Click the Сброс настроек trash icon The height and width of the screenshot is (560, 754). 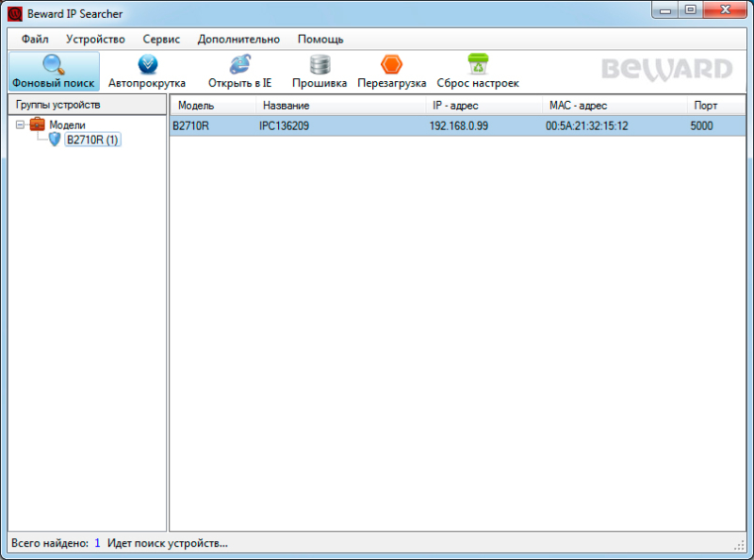(478, 64)
